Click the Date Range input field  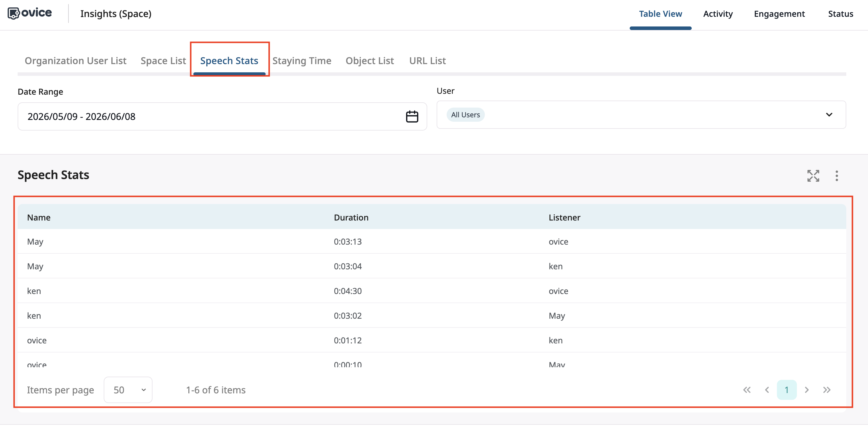click(222, 116)
